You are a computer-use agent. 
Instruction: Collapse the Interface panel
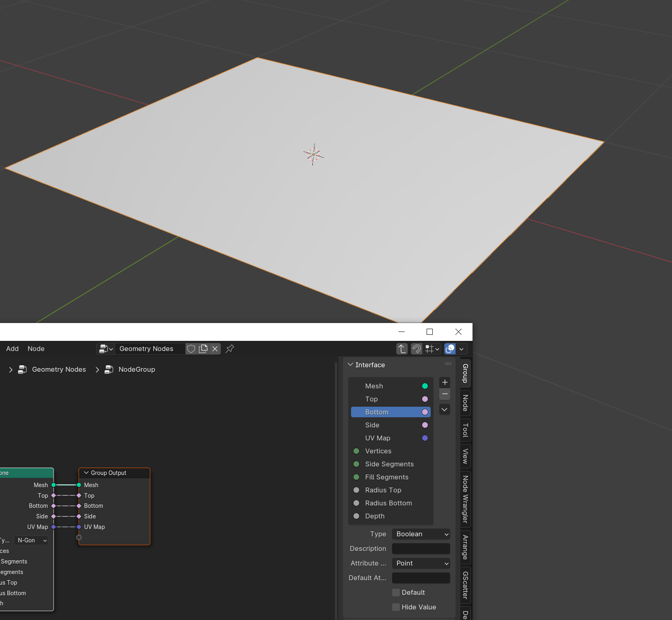[x=350, y=365]
